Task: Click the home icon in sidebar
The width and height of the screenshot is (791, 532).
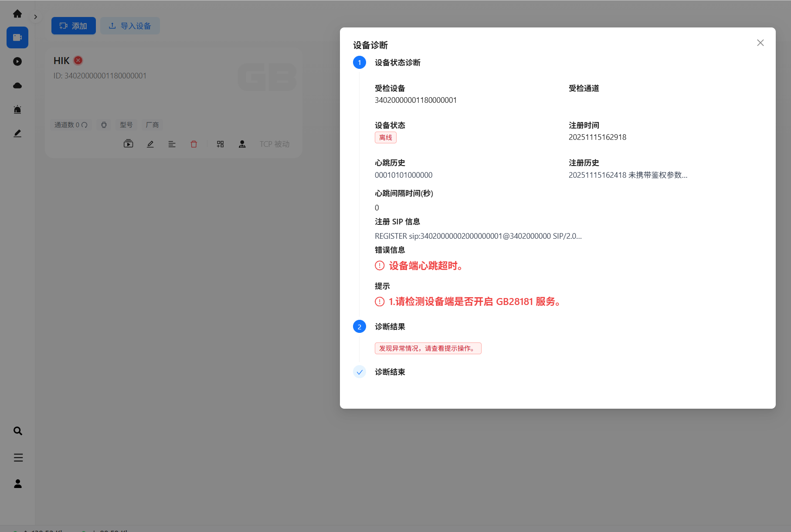Action: (x=17, y=14)
